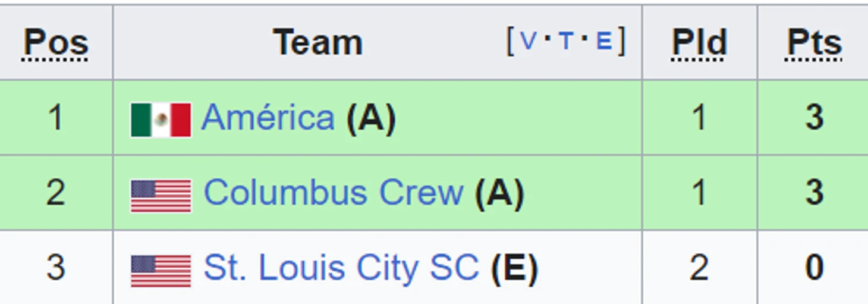The image size is (868, 304).
Task: Open the Columbus Crew team link
Action: [333, 193]
